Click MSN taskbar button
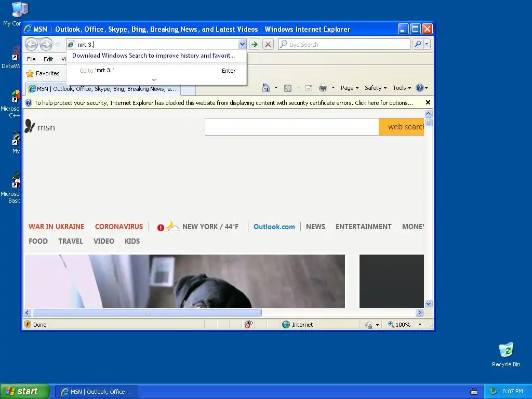Image resolution: width=532 pixels, height=399 pixels. (x=96, y=392)
